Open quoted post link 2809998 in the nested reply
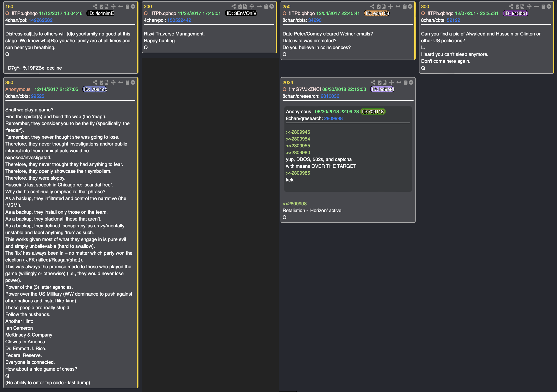This screenshot has width=557, height=392. tap(333, 118)
